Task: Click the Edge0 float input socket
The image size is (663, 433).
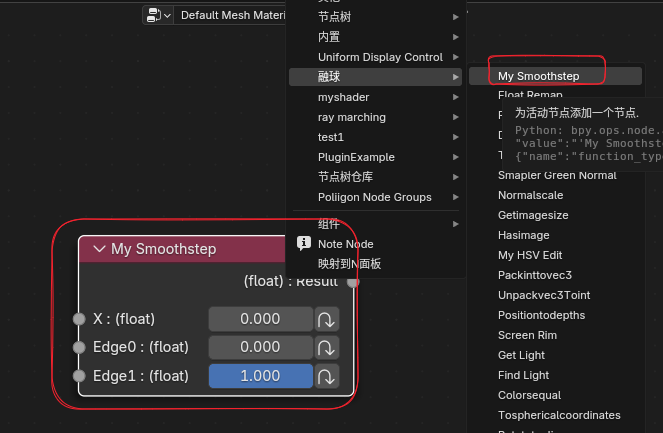Action: click(x=79, y=347)
